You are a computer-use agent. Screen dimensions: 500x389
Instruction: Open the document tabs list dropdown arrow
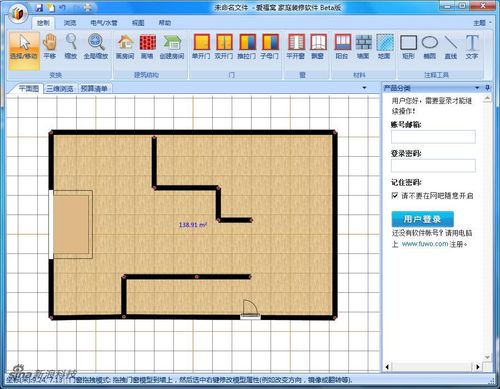click(364, 88)
